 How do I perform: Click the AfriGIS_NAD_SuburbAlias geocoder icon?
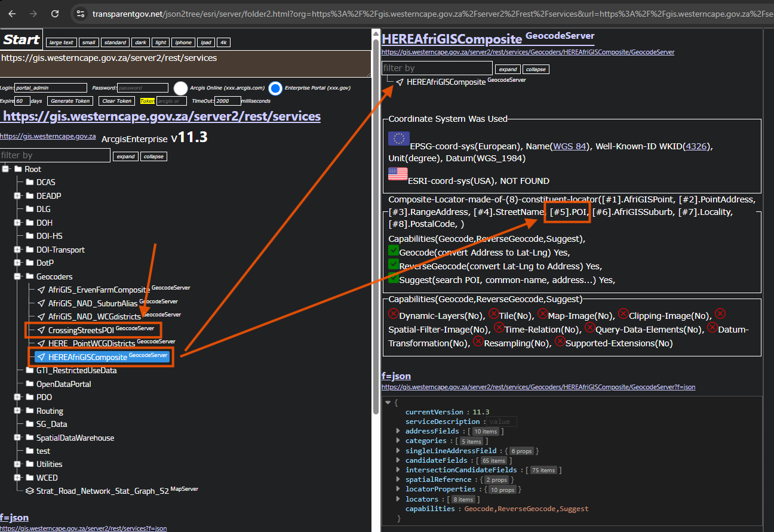(41, 303)
